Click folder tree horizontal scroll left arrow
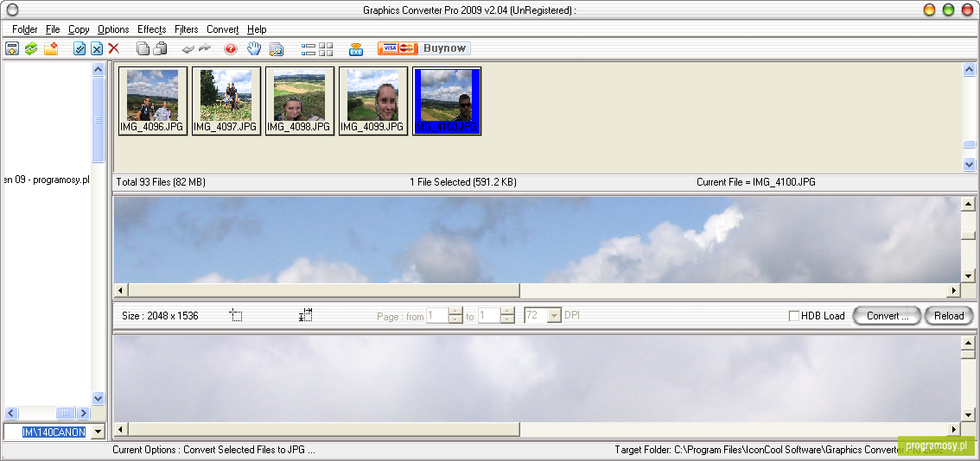This screenshot has height=461, width=980. tap(11, 413)
